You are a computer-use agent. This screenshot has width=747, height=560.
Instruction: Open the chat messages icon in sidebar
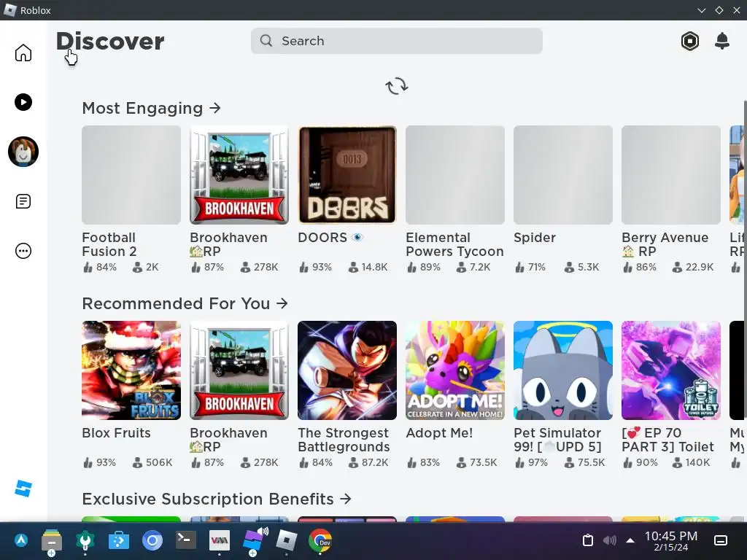23,201
